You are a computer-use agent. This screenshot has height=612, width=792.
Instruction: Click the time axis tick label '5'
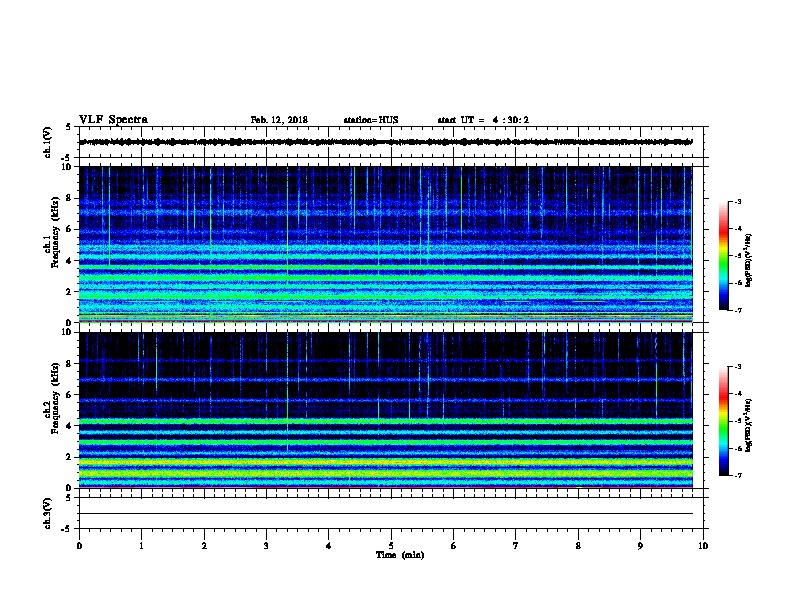[391, 546]
